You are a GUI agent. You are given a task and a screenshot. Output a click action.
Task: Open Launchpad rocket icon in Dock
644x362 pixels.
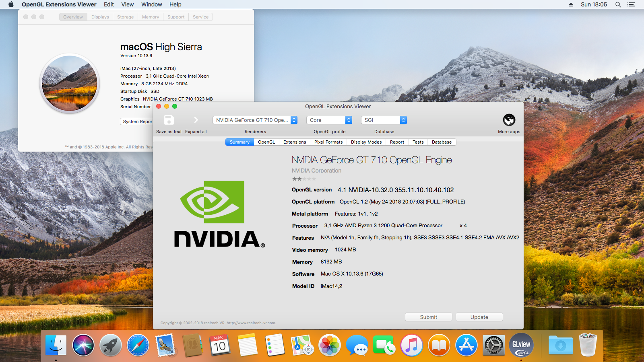click(111, 345)
